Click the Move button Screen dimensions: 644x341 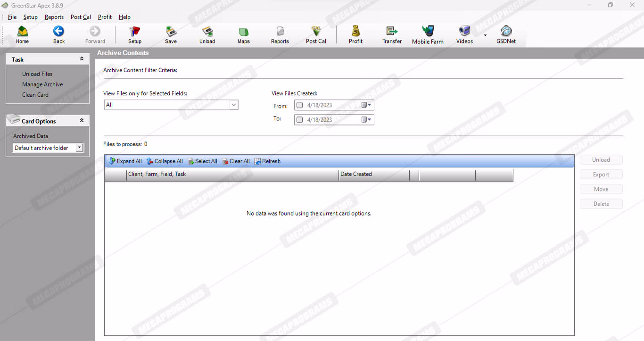click(x=601, y=189)
